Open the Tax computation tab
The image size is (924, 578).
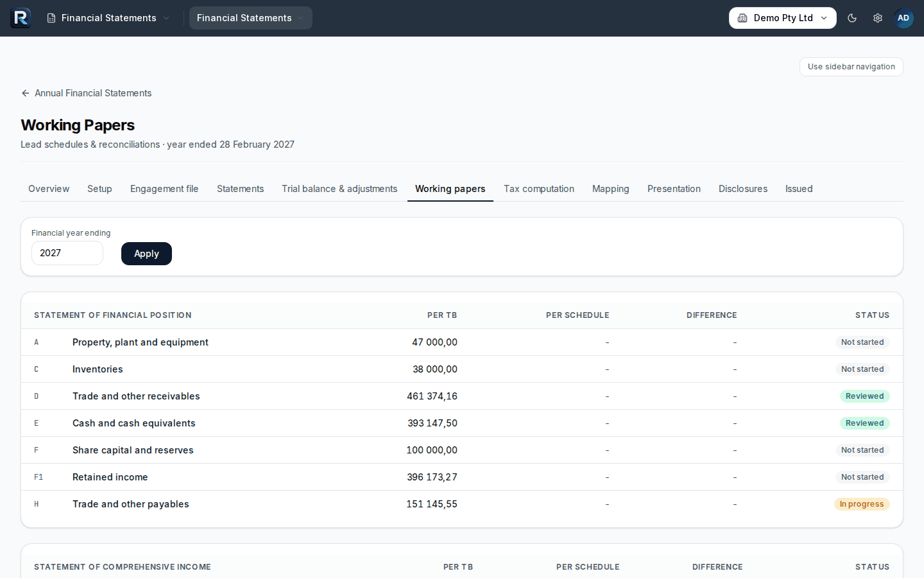[539, 189]
